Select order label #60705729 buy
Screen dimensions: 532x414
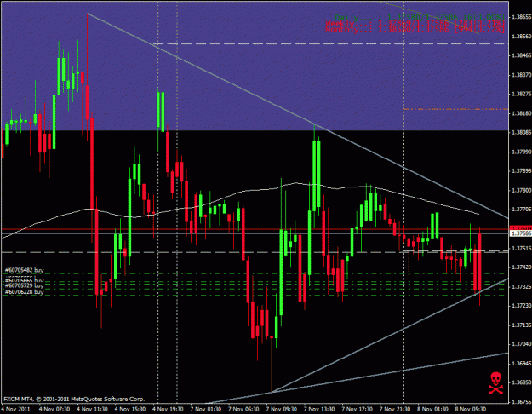click(x=24, y=285)
